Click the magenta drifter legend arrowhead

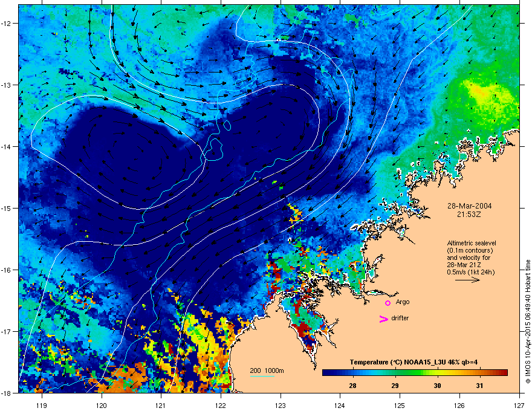tap(384, 319)
